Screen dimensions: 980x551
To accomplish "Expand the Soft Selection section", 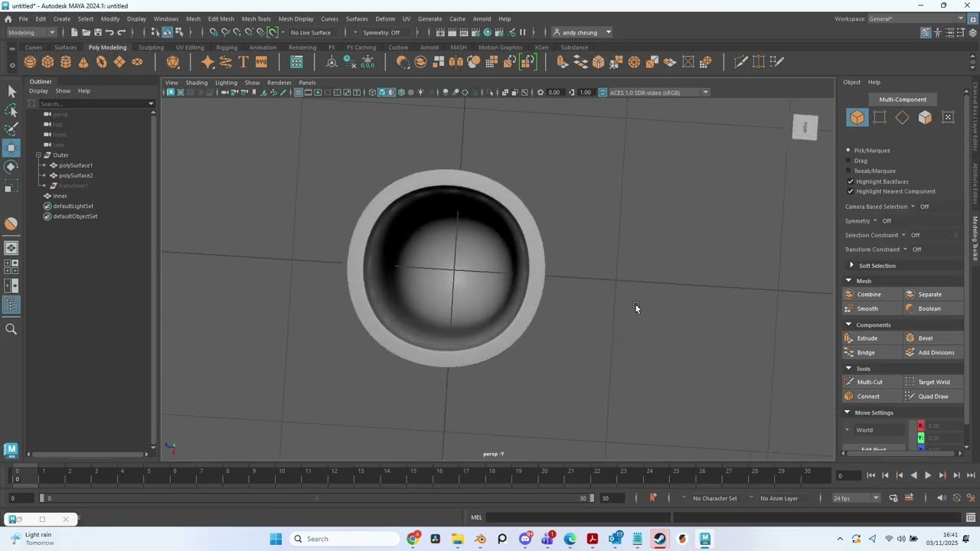I will pyautogui.click(x=851, y=266).
